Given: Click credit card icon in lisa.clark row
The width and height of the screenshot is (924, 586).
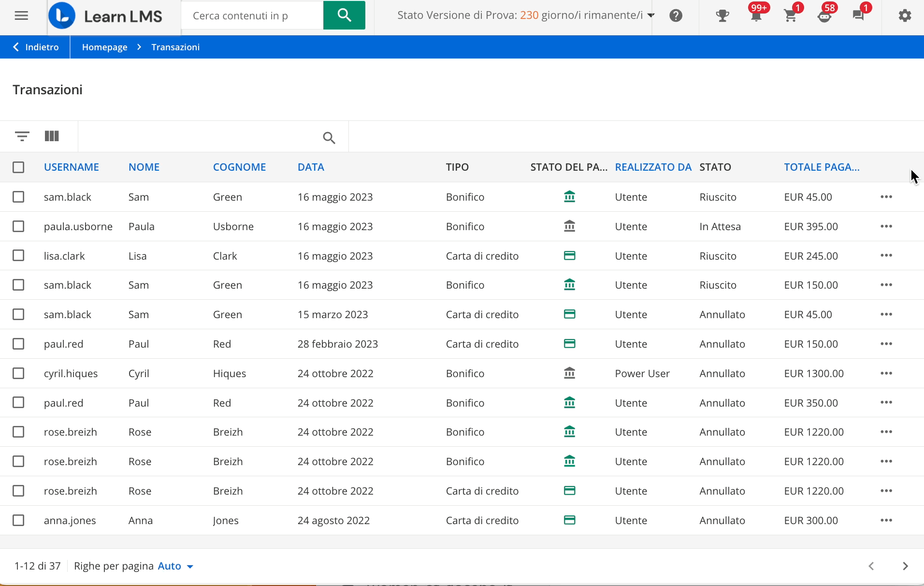Looking at the screenshot, I should click(x=570, y=256).
